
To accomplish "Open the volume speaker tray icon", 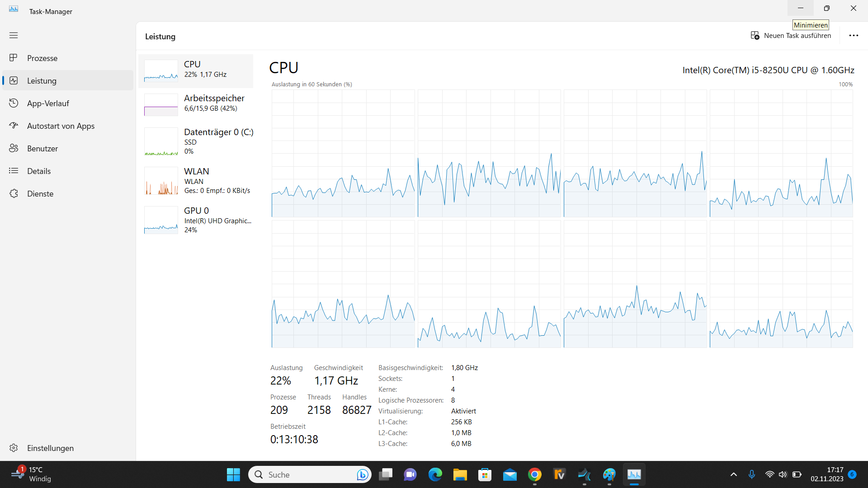I will point(783,474).
